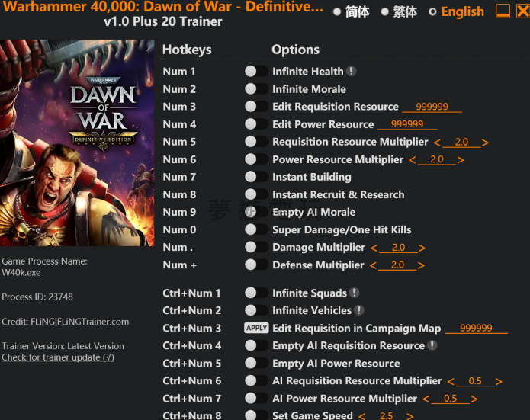Screen dimensions: 530x420
Task: Select Traditional Chinese language option
Action: [399, 12]
